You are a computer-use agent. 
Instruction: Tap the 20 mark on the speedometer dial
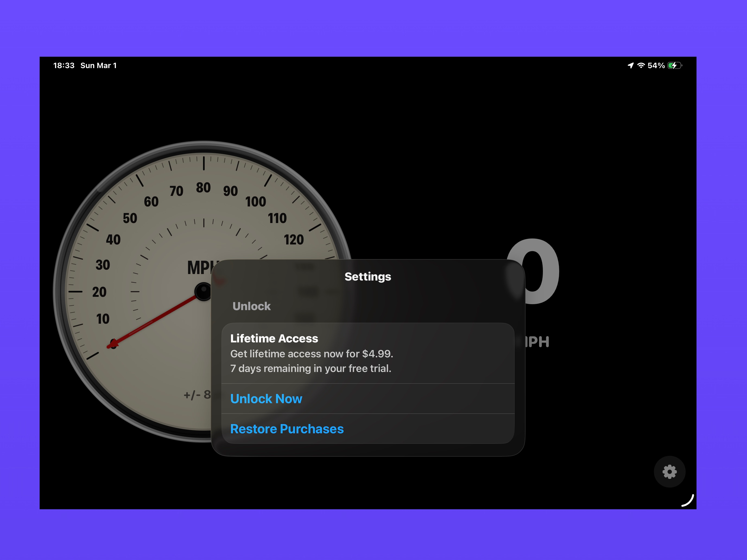click(99, 292)
